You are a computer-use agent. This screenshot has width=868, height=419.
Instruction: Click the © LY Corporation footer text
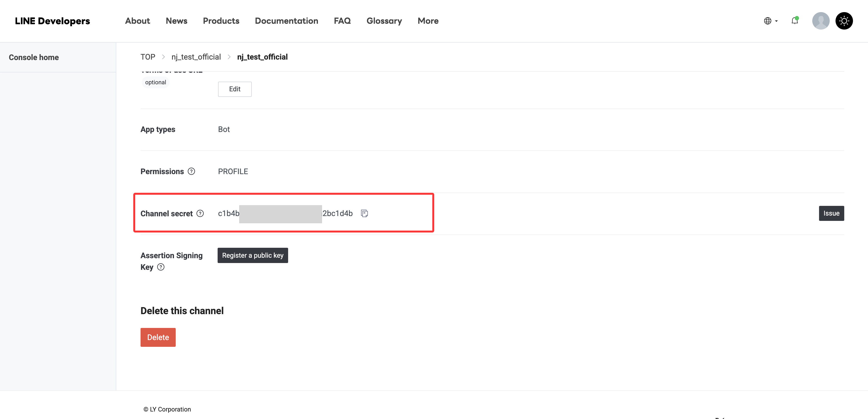[167, 409]
